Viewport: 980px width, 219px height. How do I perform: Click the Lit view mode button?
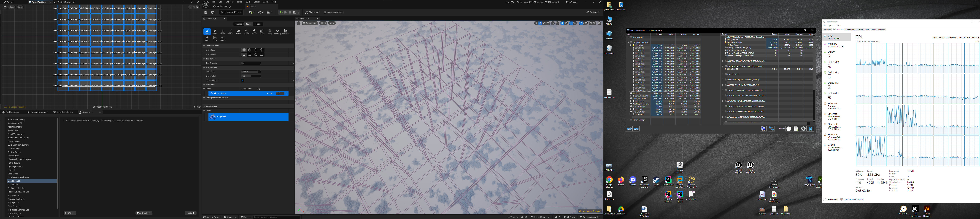323,23
